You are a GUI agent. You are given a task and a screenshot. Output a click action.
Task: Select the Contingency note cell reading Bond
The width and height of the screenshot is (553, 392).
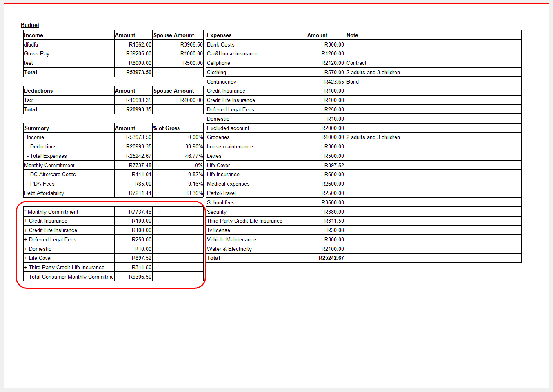click(x=353, y=82)
